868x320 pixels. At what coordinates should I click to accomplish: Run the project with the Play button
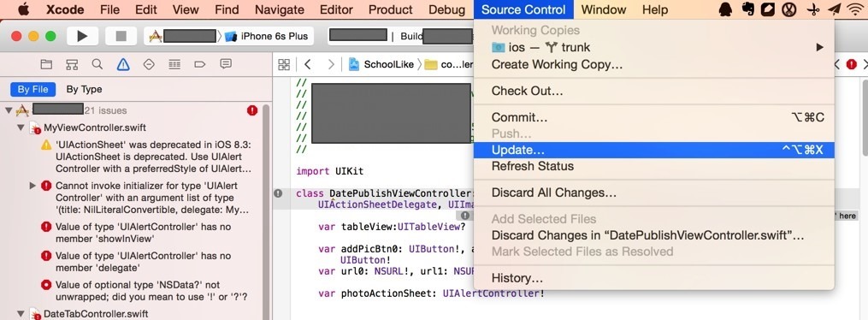click(82, 36)
